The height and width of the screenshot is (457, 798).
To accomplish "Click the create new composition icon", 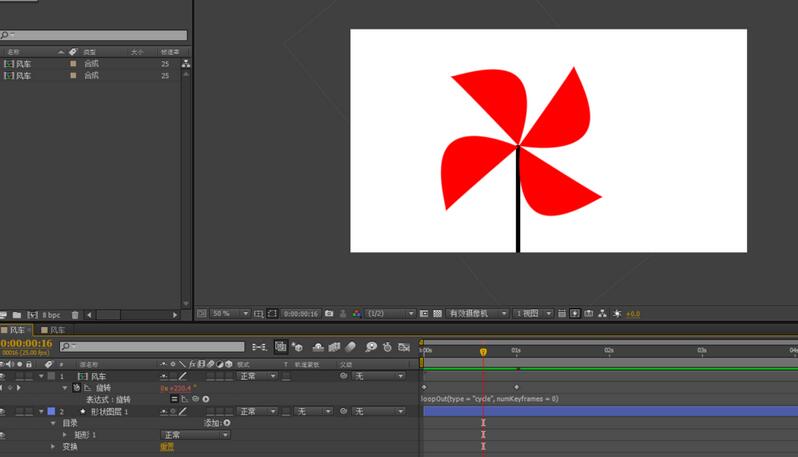I will [32, 315].
